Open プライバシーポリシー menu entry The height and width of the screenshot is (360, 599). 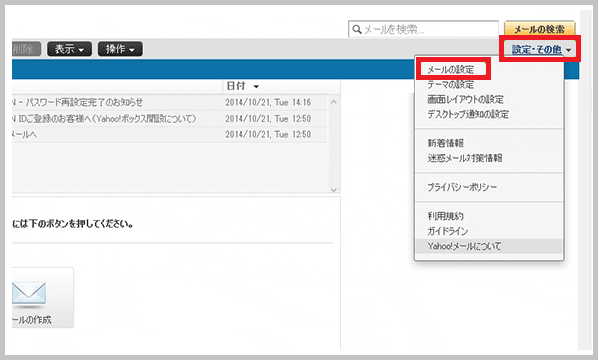tap(462, 187)
